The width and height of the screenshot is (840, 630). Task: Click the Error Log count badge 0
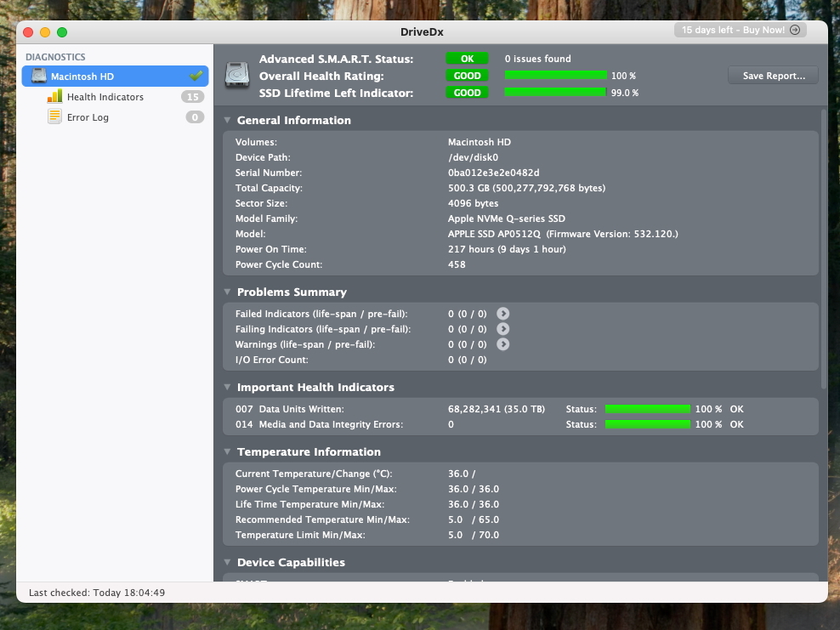(x=195, y=117)
